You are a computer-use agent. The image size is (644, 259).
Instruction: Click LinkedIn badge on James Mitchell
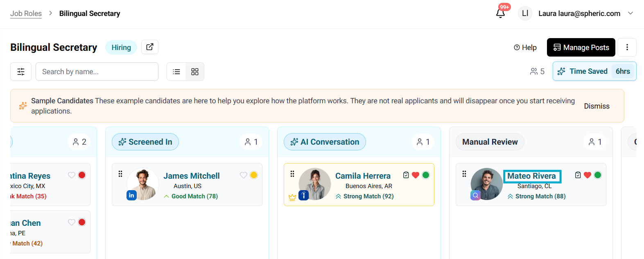coord(131,195)
